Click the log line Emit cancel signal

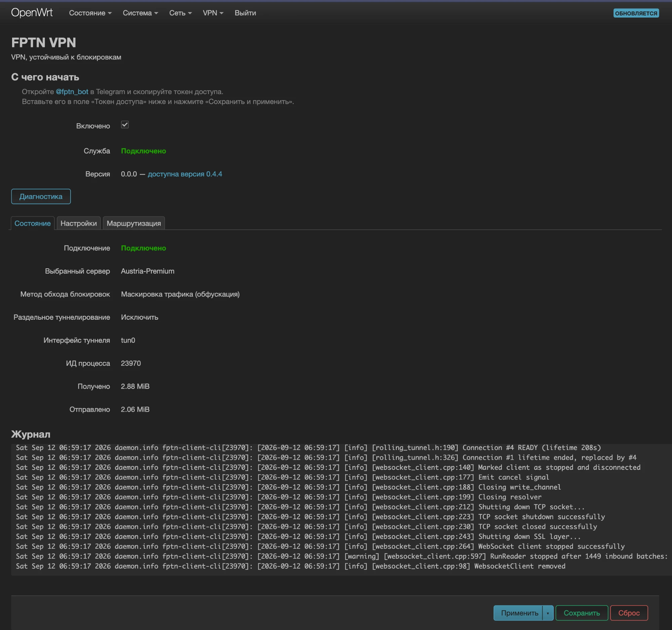pos(282,477)
